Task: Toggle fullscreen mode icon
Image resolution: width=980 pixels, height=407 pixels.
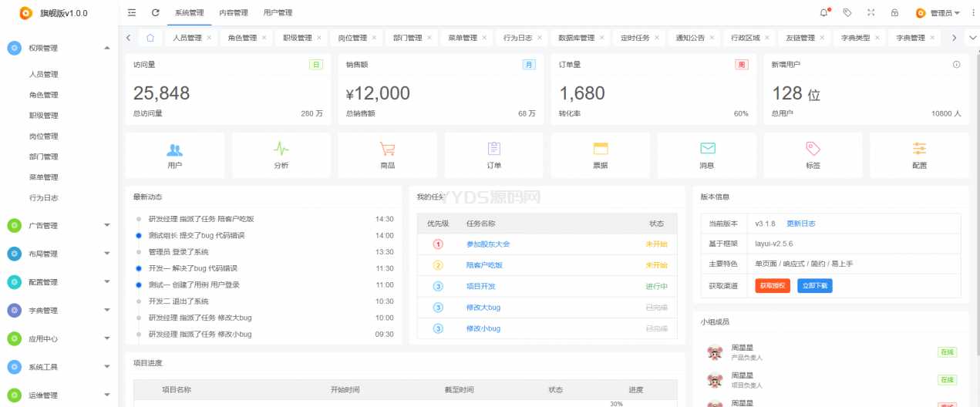Action: click(x=871, y=12)
